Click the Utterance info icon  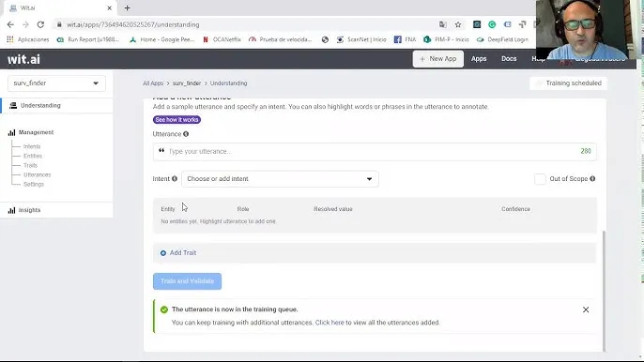186,134
